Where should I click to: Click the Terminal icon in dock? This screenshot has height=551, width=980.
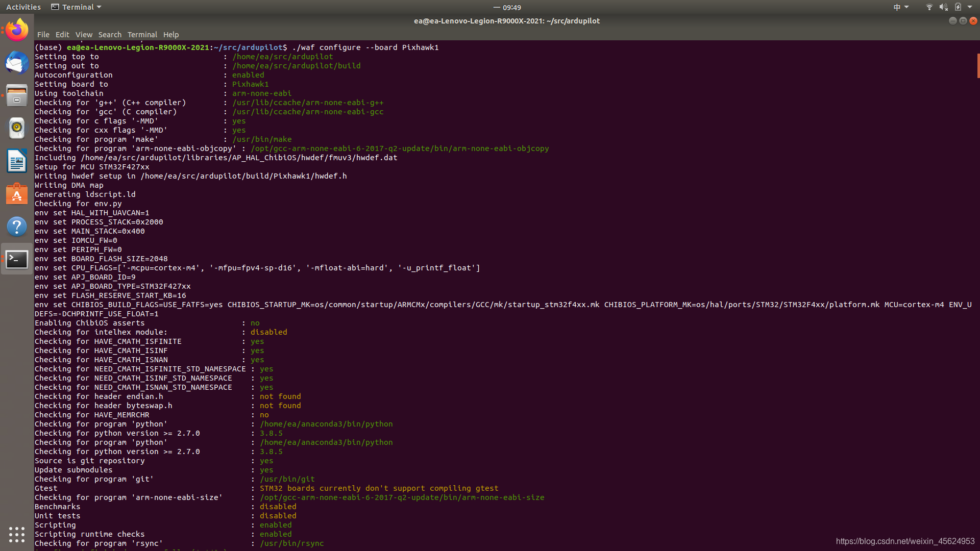17,259
